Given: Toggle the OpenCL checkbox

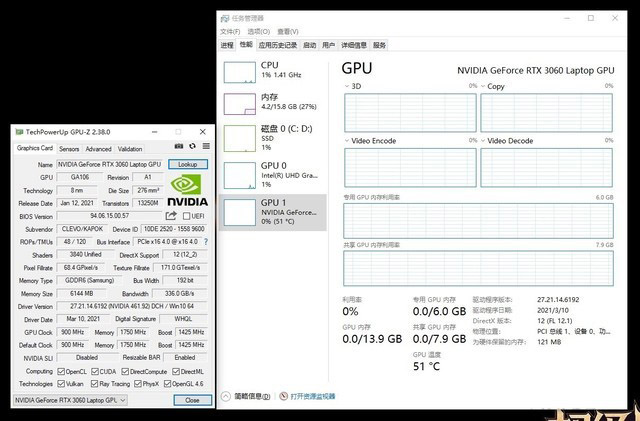Looking at the screenshot, I should 61,372.
